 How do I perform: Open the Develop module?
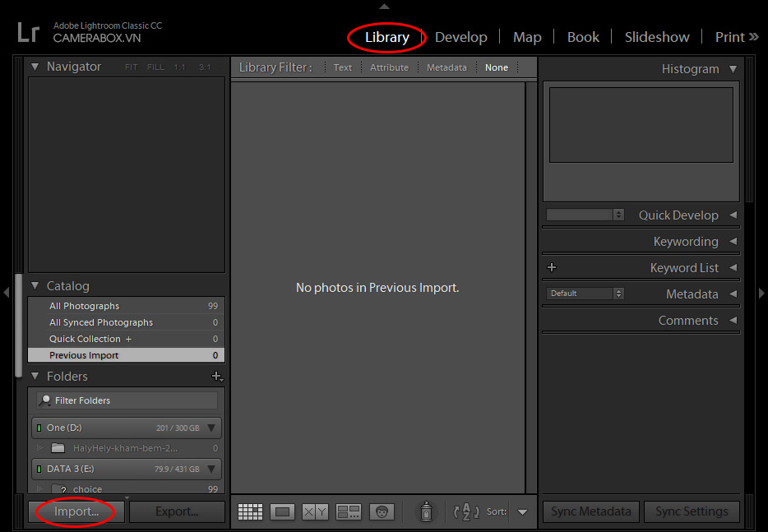point(460,37)
